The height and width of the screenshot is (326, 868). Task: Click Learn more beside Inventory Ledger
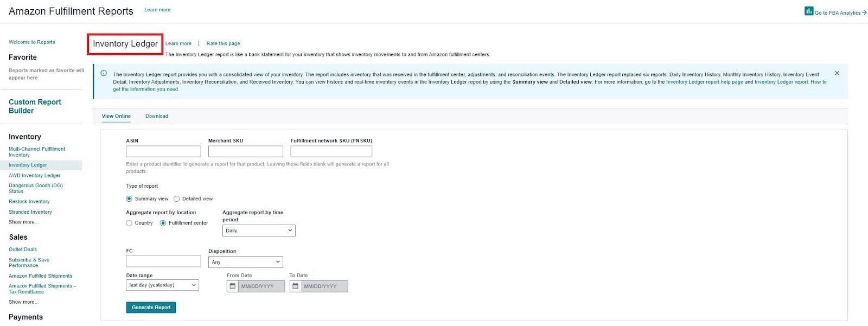point(178,43)
